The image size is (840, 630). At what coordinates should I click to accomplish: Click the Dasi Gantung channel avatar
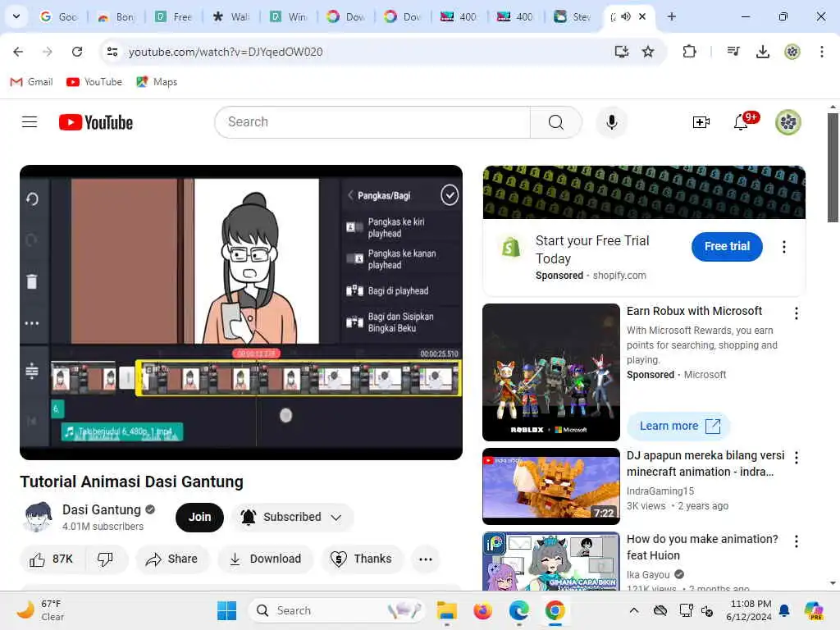[38, 517]
